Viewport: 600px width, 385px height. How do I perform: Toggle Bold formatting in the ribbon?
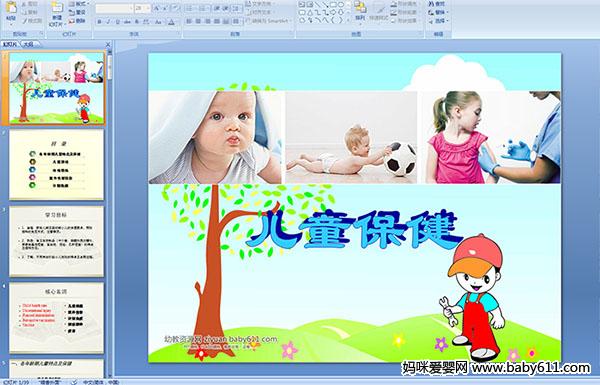coord(99,22)
